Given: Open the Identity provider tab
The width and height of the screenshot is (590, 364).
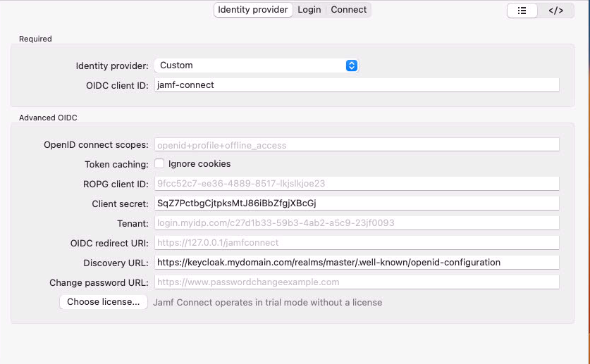Looking at the screenshot, I should point(253,10).
